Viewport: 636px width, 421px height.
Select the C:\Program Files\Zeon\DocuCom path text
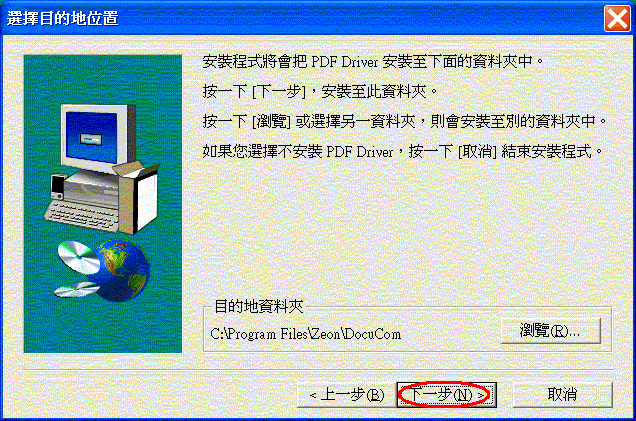click(x=305, y=334)
